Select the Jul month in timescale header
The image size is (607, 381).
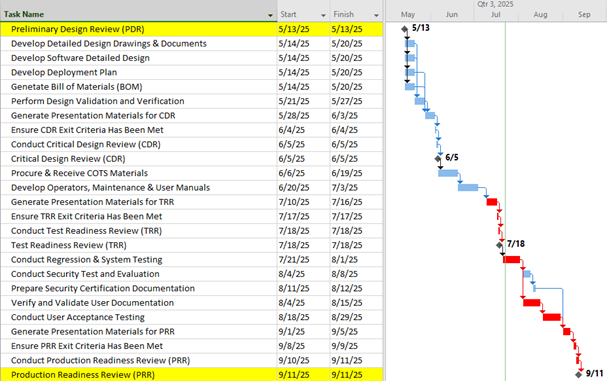pyautogui.click(x=496, y=14)
